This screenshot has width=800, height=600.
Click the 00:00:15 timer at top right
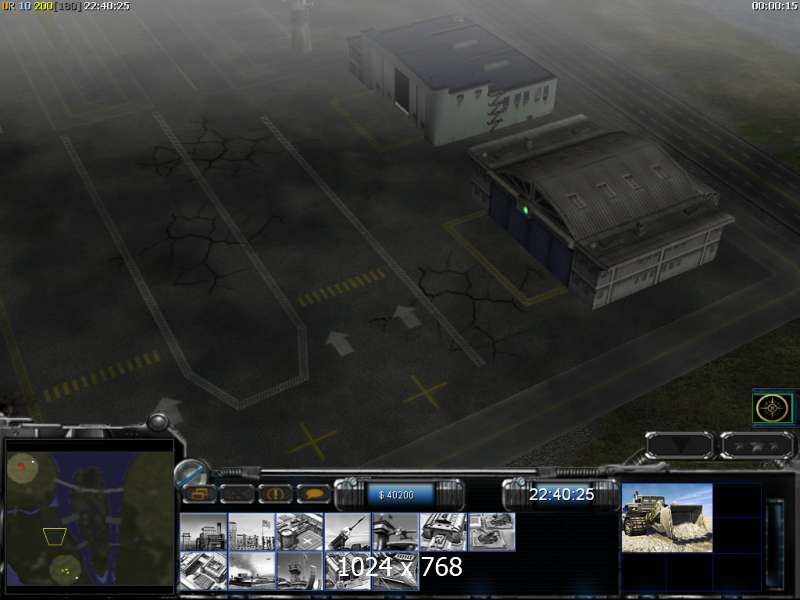(774, 6)
